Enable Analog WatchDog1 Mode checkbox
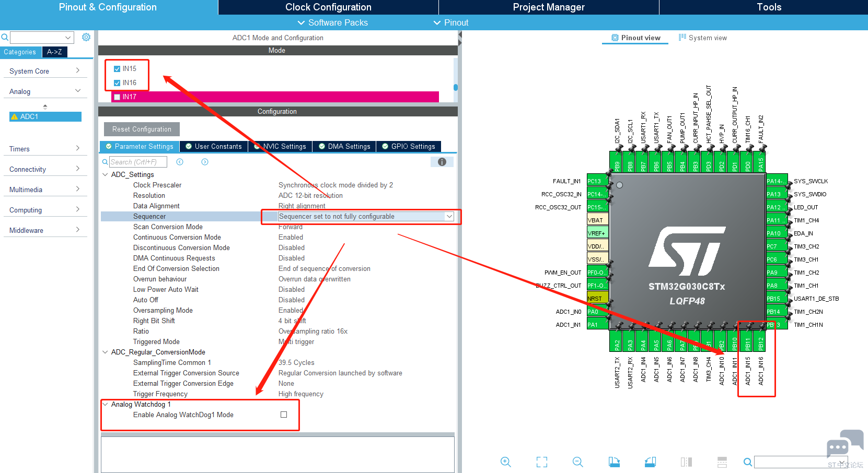This screenshot has width=868, height=473. coord(284,415)
